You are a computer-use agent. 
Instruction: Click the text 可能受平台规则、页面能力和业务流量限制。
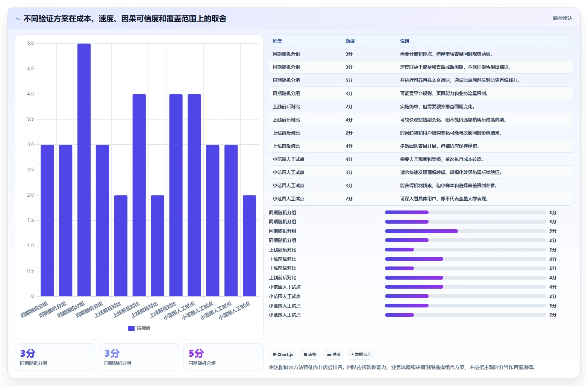click(x=444, y=94)
